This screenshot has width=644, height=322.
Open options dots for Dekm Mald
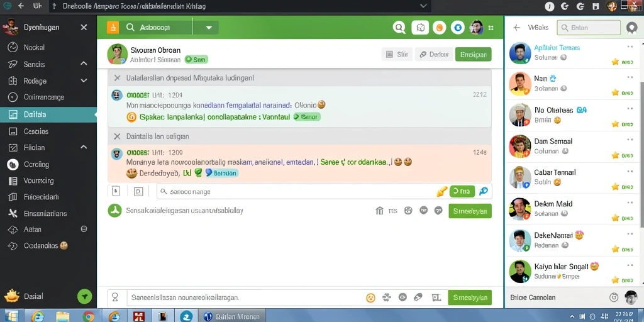(630, 203)
